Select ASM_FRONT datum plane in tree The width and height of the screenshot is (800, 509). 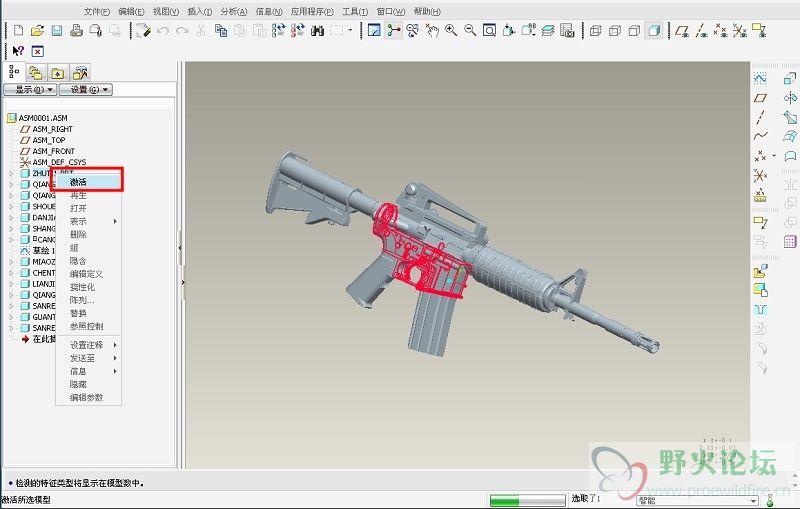pyautogui.click(x=53, y=151)
